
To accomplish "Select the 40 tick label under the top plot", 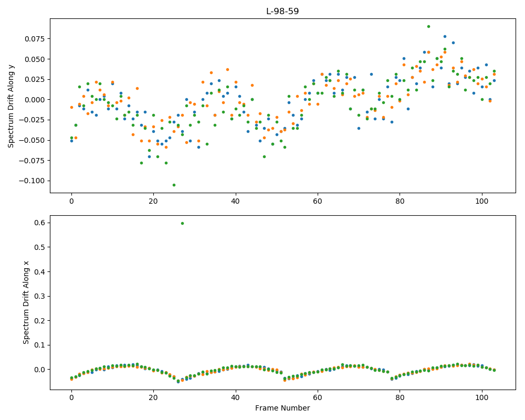I will coord(235,201).
